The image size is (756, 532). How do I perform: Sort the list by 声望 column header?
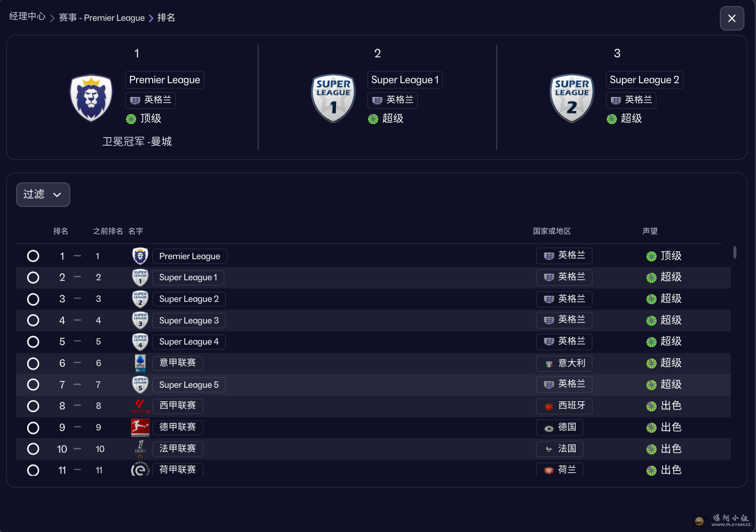(650, 231)
